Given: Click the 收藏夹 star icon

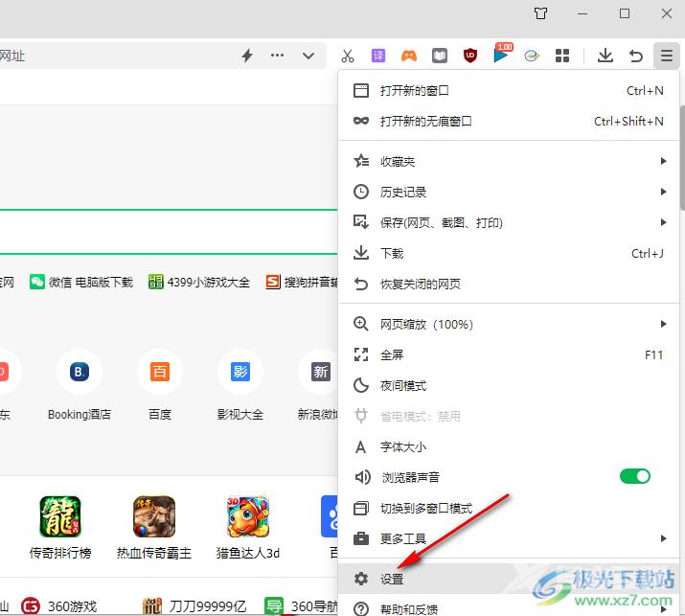Looking at the screenshot, I should tap(361, 161).
